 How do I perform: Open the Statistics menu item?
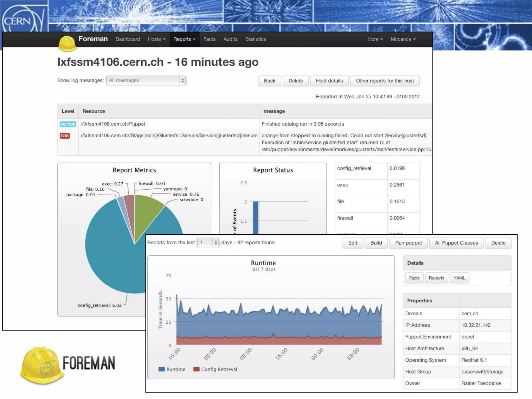pyautogui.click(x=256, y=39)
